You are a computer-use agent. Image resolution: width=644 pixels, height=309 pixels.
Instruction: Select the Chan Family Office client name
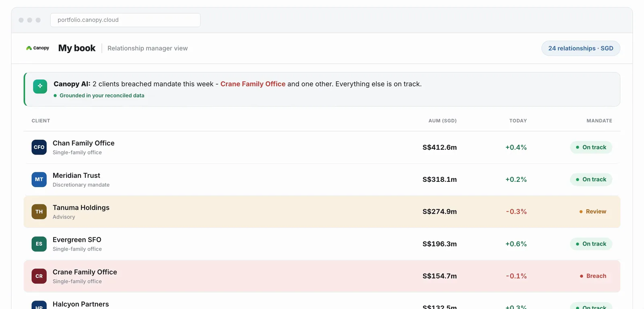click(x=84, y=143)
